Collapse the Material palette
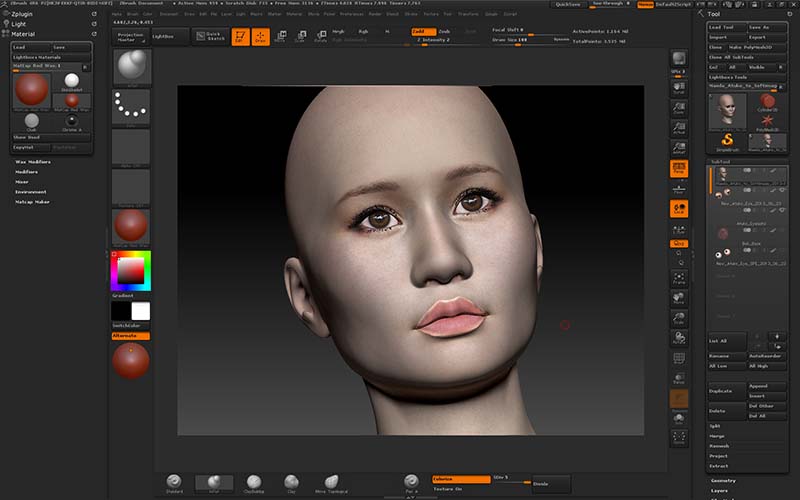The height and width of the screenshot is (500, 800). (23, 34)
